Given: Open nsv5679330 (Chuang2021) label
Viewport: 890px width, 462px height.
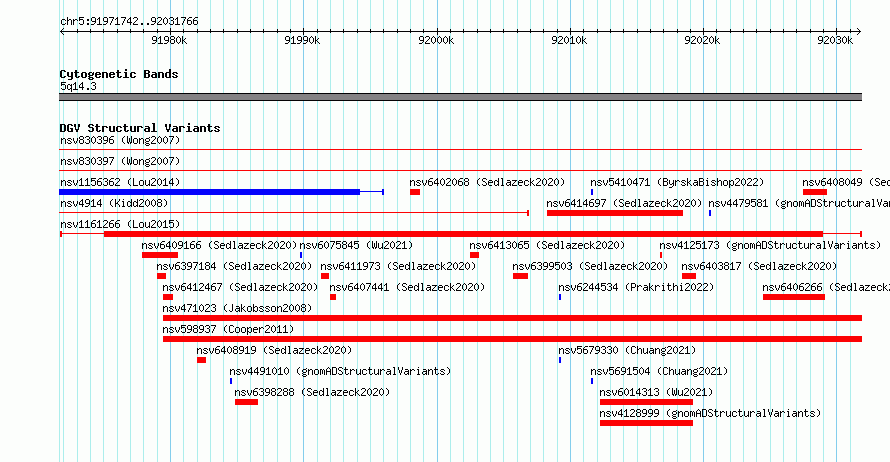Looking at the screenshot, I should tap(627, 350).
